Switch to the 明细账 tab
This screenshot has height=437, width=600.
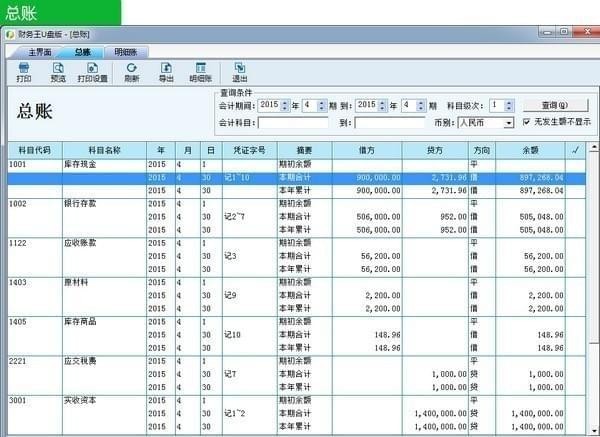click(126, 52)
